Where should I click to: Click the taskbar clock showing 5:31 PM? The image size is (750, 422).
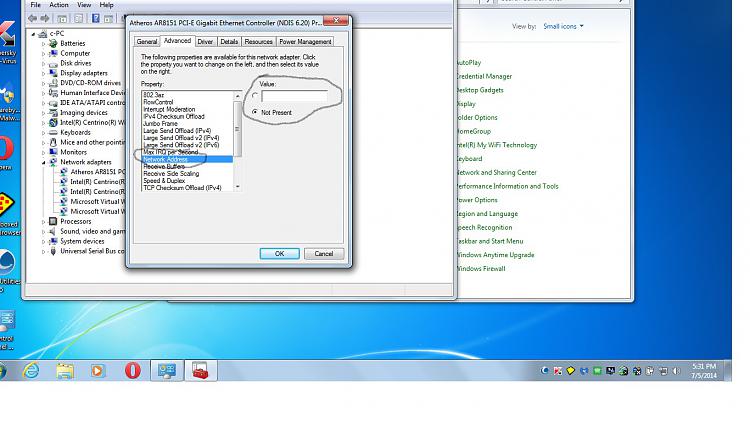coord(704,371)
